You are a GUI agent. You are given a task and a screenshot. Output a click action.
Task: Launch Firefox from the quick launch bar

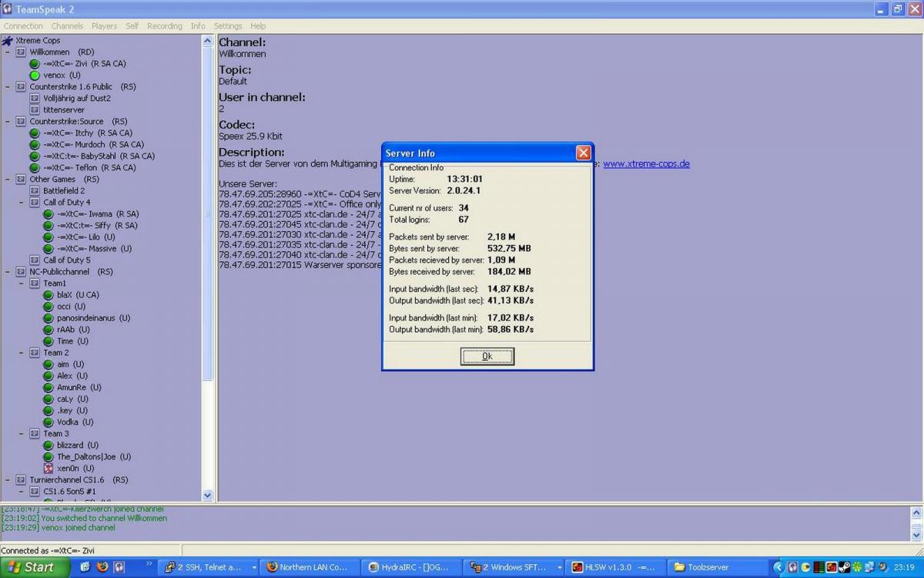102,567
